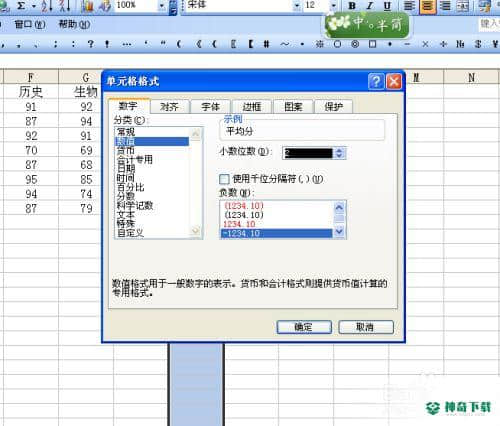Switch to the 边框 tab
This screenshot has height=426, width=500.
(x=252, y=107)
